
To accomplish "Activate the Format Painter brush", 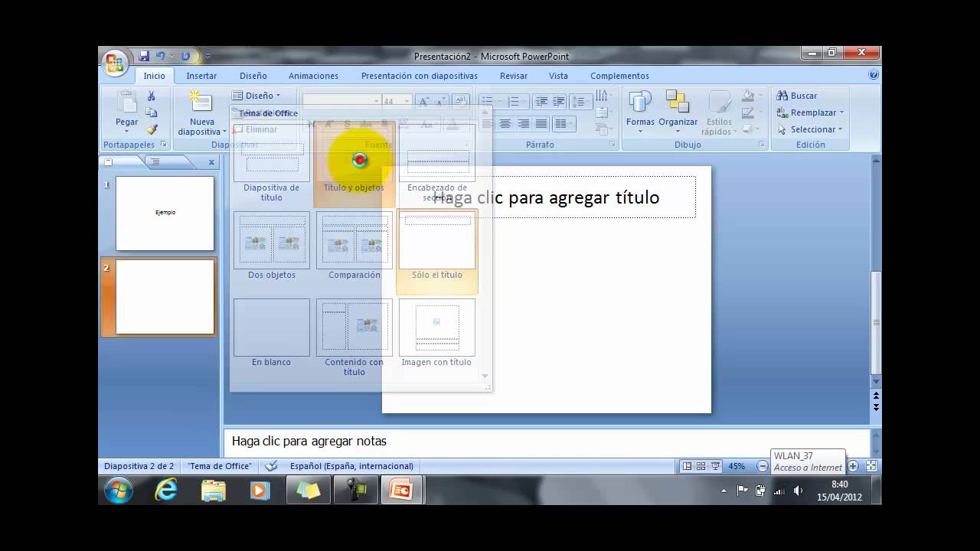I will point(152,129).
